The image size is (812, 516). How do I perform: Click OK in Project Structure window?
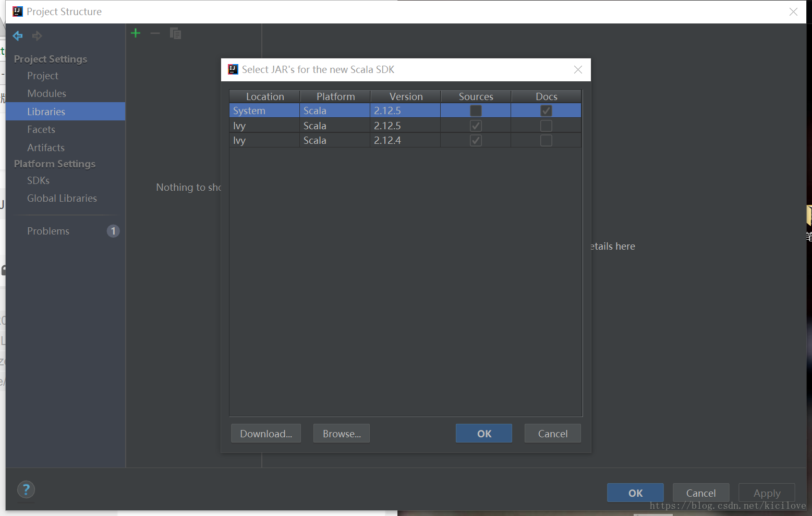point(635,493)
